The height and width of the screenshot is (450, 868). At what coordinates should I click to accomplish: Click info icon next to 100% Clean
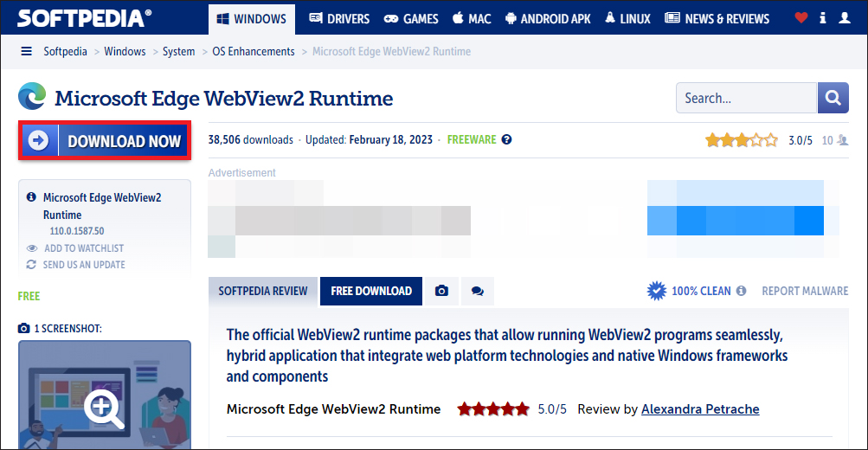click(x=742, y=291)
